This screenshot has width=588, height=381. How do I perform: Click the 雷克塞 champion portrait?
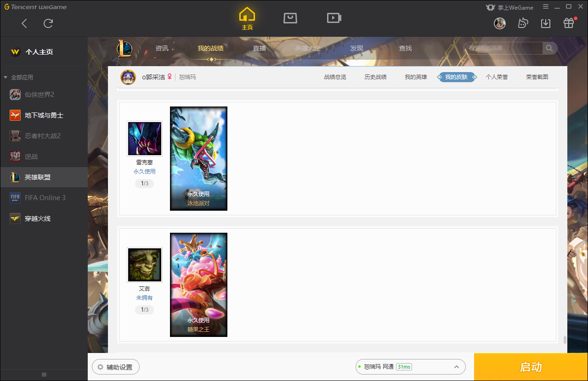[x=145, y=139]
